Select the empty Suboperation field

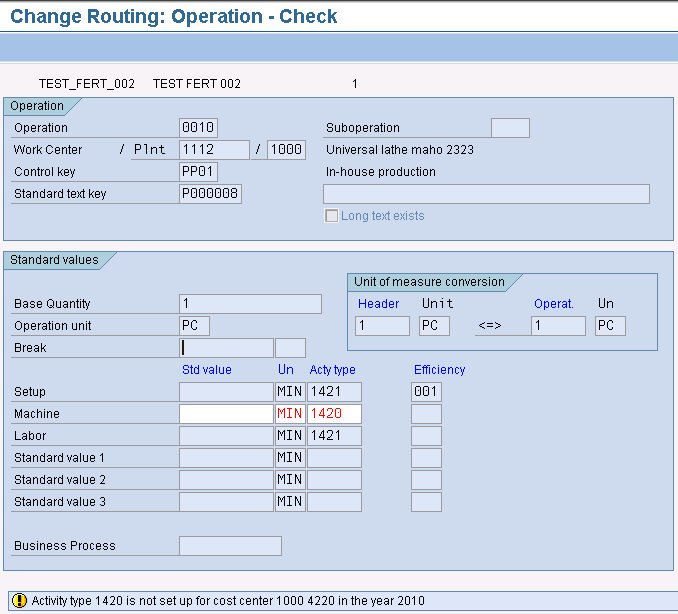pos(510,128)
